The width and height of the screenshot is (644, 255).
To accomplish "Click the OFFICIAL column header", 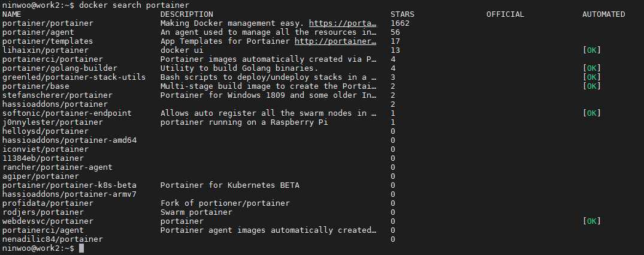I will click(505, 14).
